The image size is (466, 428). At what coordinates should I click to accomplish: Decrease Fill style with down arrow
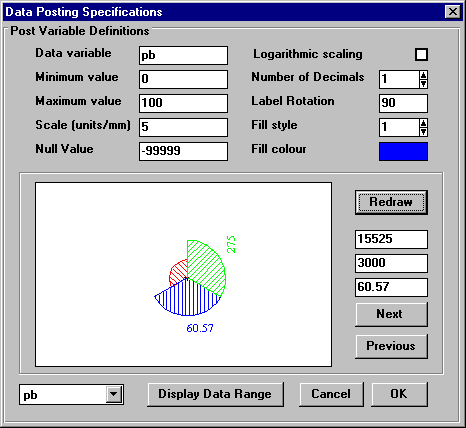click(423, 132)
